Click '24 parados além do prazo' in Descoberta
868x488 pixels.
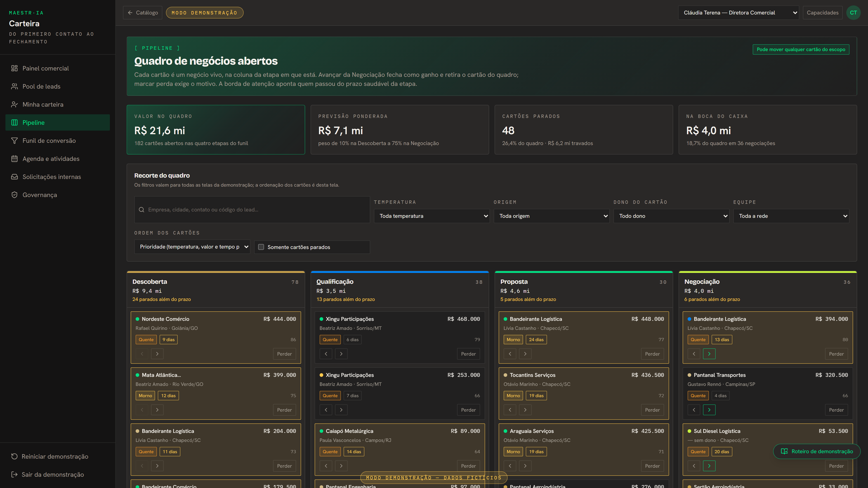pyautogui.click(x=161, y=299)
